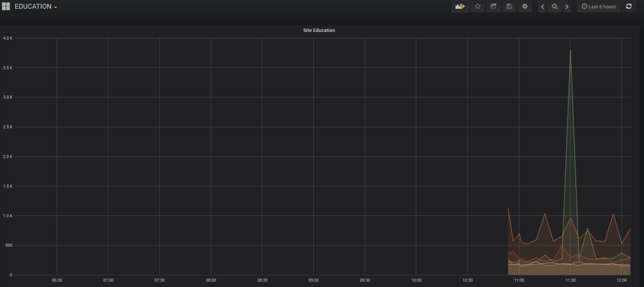Click the orange line's starting point at left
644x287 pixels.
tap(508, 208)
